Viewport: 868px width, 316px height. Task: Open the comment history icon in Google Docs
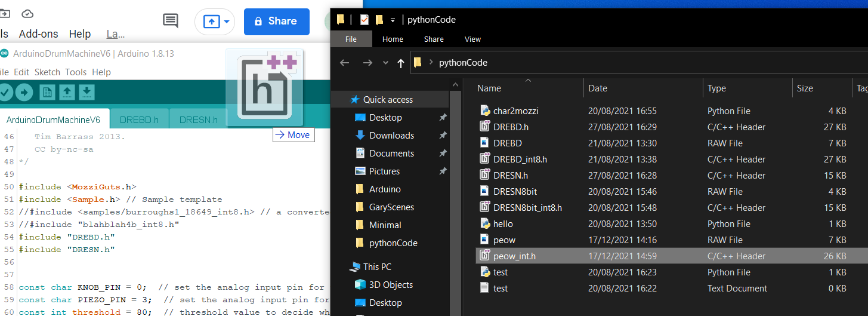pos(170,21)
